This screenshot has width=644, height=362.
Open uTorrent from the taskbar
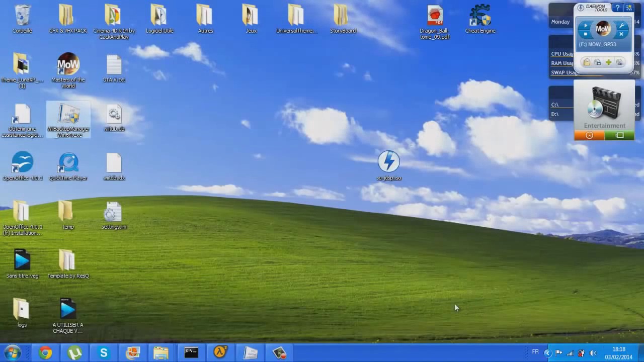pos(74,353)
